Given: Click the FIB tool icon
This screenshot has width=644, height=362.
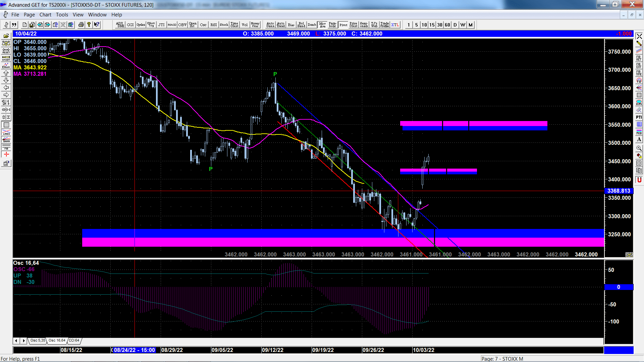Looking at the screenshot, I should [x=6, y=147].
